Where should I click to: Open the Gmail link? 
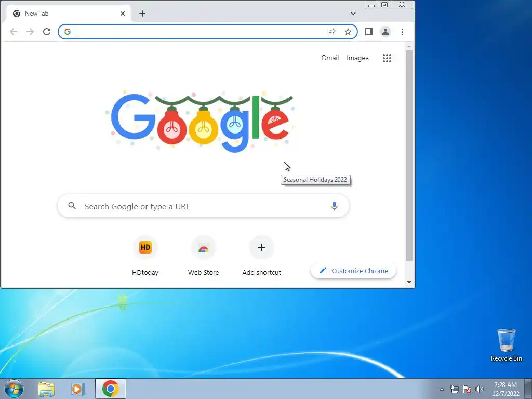click(330, 58)
